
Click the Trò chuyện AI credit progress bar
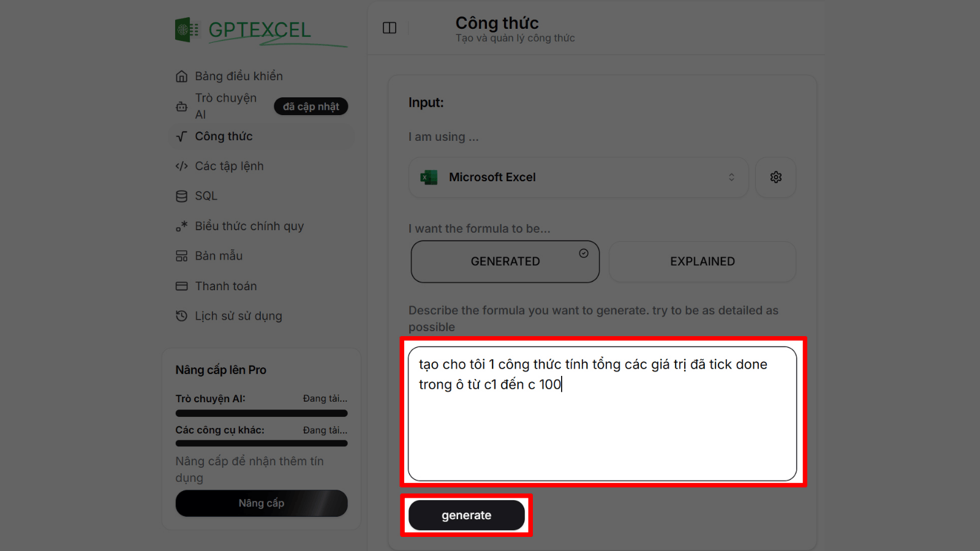coord(262,413)
